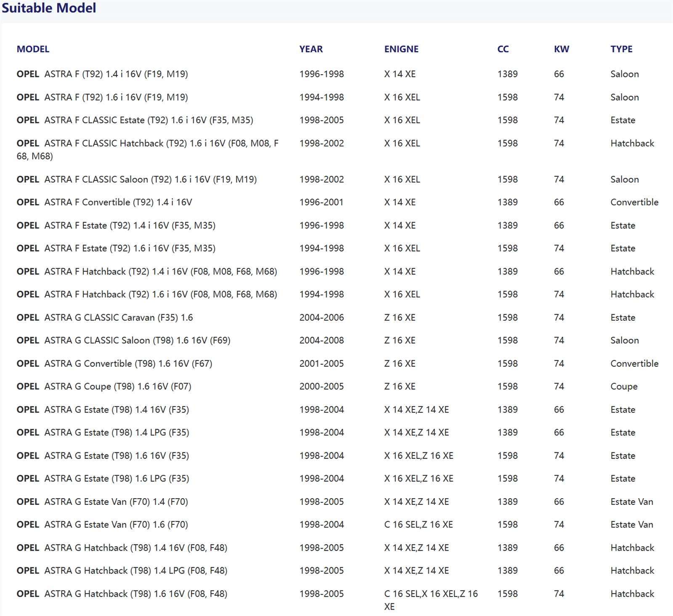
Task: Click ASTRA G Estate Van (F70) 1.6 model
Action: (102, 524)
